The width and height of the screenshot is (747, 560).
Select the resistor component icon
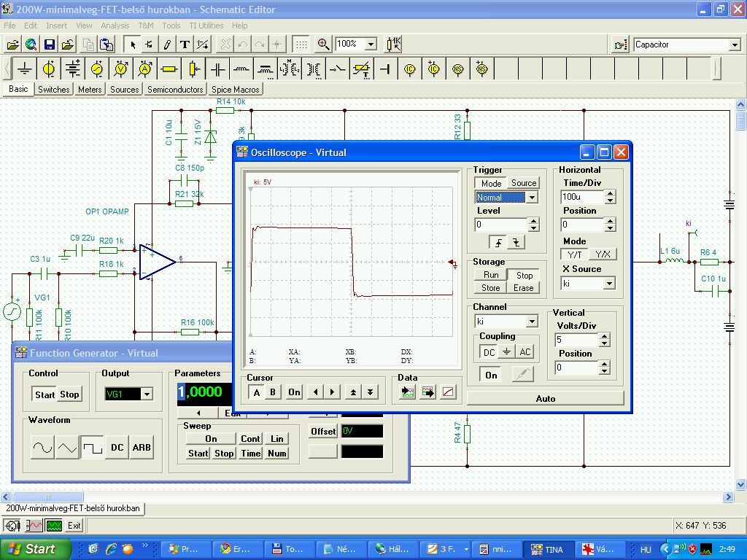(x=169, y=69)
